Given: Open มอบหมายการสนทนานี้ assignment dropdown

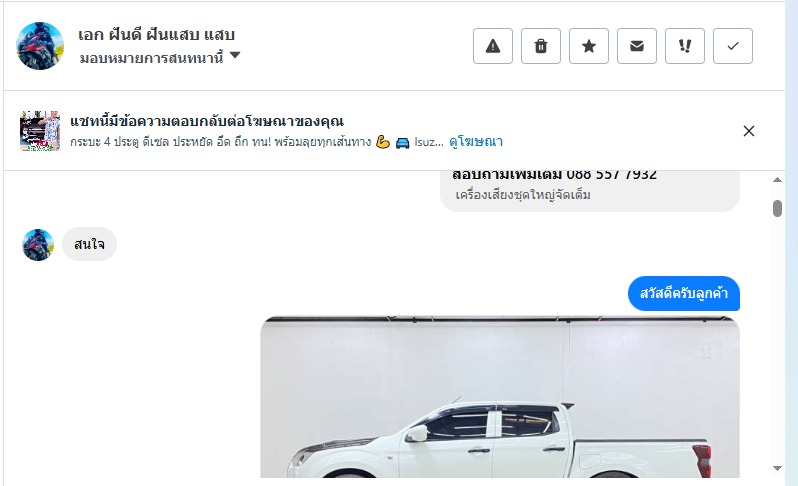Looking at the screenshot, I should (160, 58).
